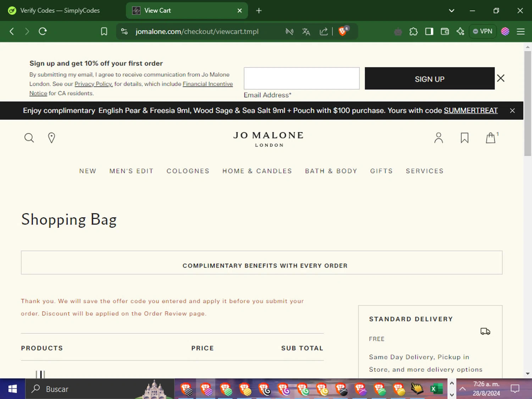
Task: Open the Privacy Policy link
Action: [x=94, y=84]
